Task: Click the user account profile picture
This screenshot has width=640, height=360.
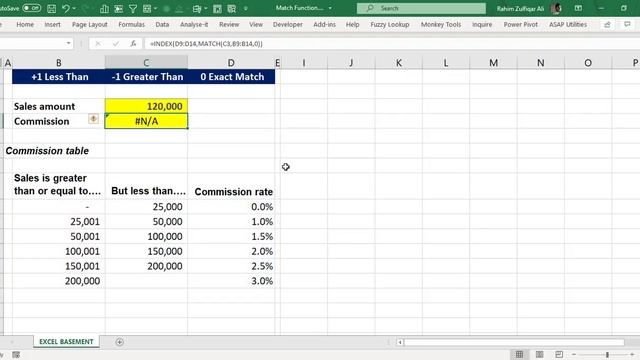Action: 556,8
